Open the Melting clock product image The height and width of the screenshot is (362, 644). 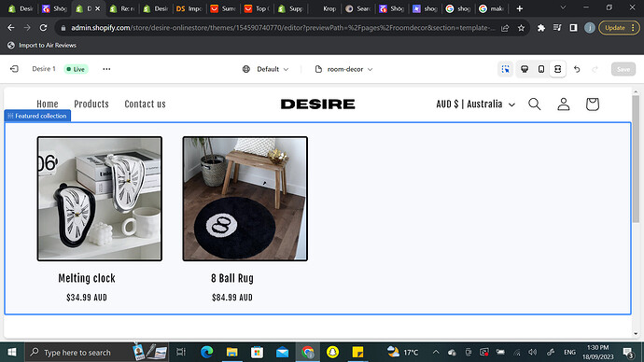[100, 199]
